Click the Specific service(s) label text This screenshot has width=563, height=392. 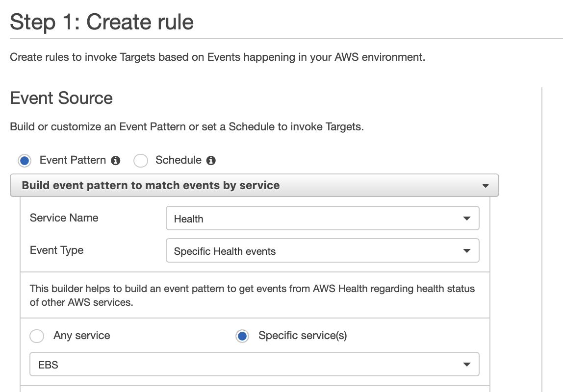pyautogui.click(x=302, y=335)
